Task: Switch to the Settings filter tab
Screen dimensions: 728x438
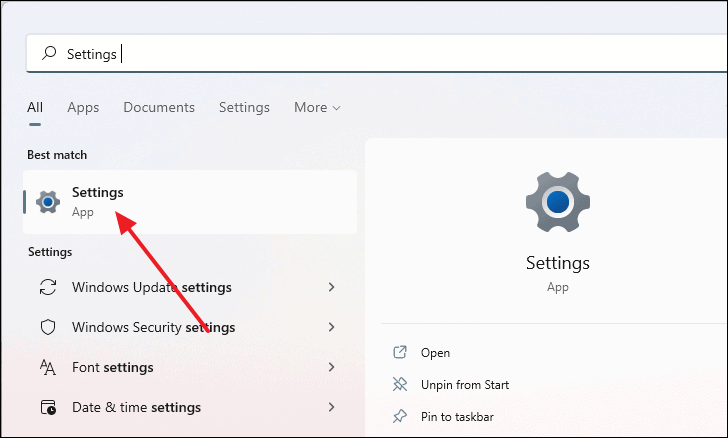Action: (x=244, y=107)
